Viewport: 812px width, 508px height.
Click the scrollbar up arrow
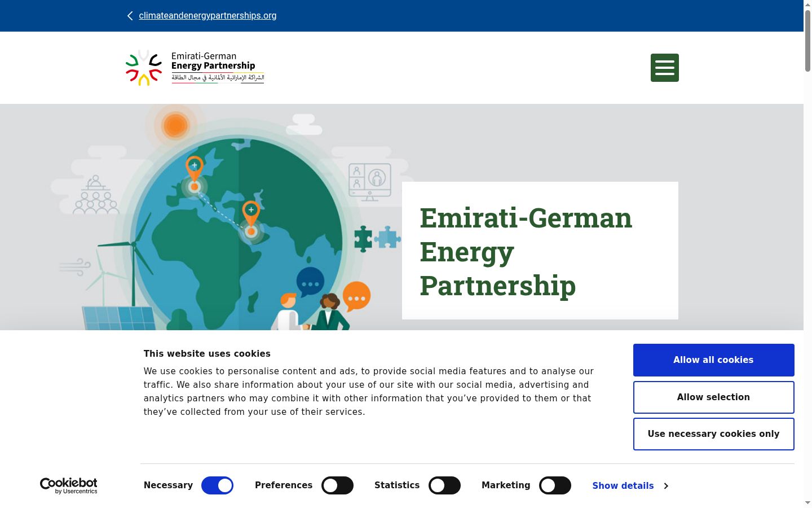(x=807, y=5)
